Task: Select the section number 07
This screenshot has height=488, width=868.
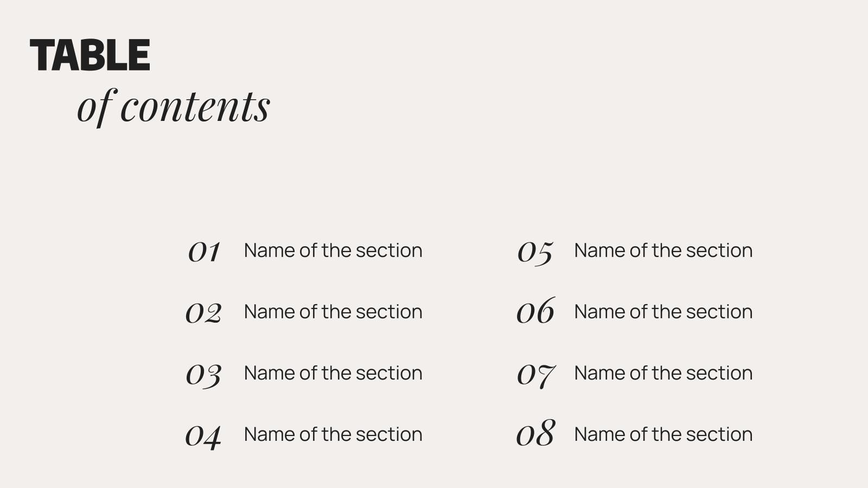Action: coord(535,374)
